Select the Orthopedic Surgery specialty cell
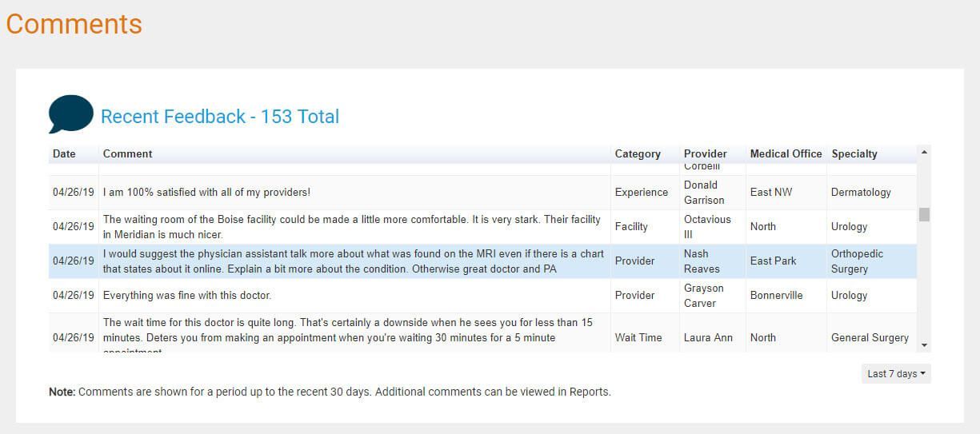980x434 pixels. [857, 261]
